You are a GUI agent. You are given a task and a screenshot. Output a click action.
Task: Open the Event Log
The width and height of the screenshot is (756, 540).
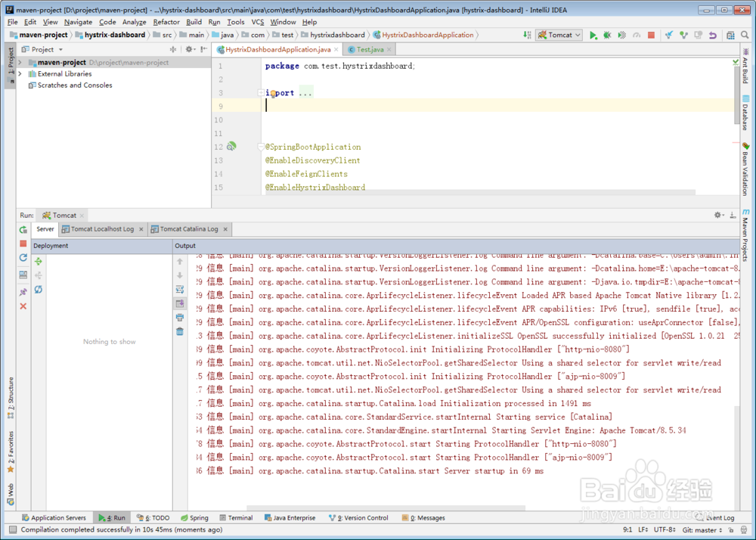715,518
